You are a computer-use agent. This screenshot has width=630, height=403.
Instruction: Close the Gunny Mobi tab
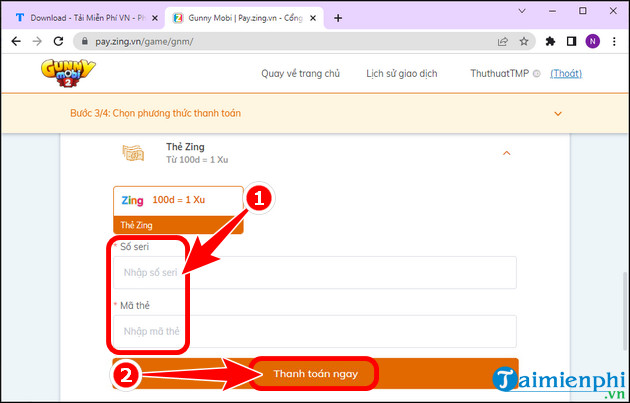(313, 18)
